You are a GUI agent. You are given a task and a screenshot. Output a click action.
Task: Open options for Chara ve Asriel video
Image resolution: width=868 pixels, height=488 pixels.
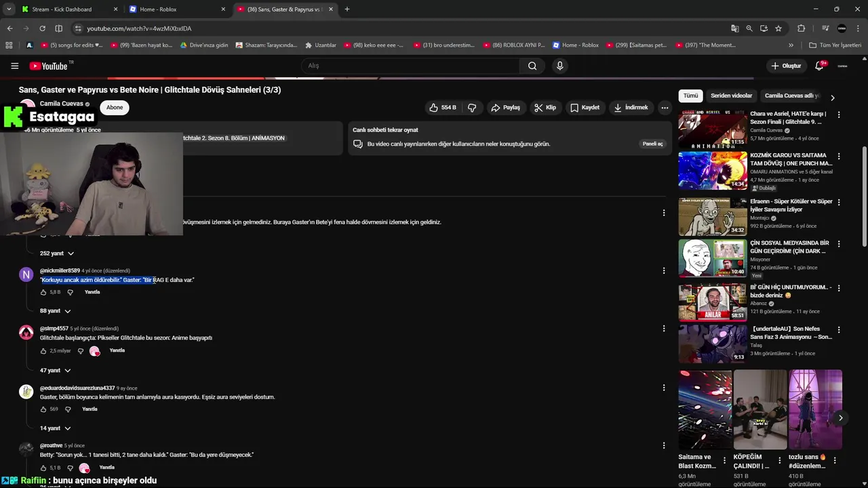coord(839,115)
